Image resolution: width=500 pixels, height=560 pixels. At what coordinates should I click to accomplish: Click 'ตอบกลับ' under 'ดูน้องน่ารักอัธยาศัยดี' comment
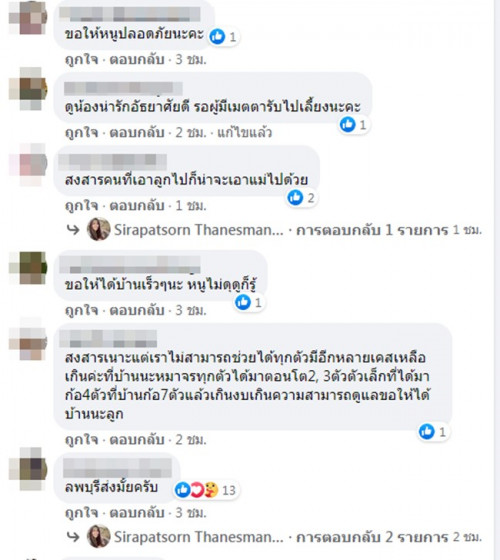pos(137,133)
